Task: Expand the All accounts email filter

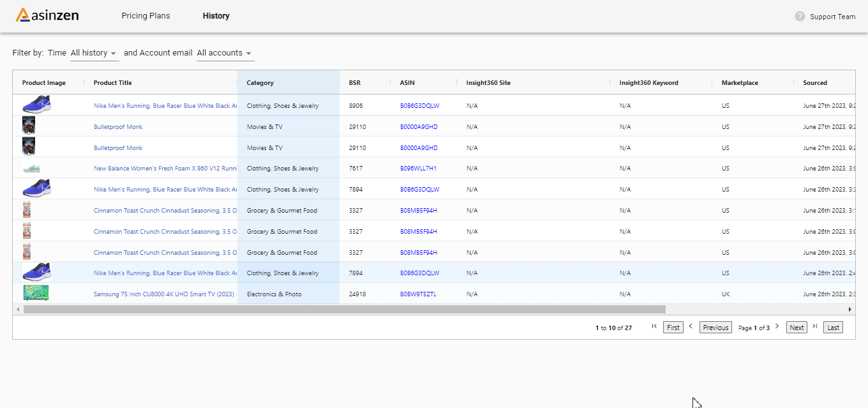Action: pos(224,53)
